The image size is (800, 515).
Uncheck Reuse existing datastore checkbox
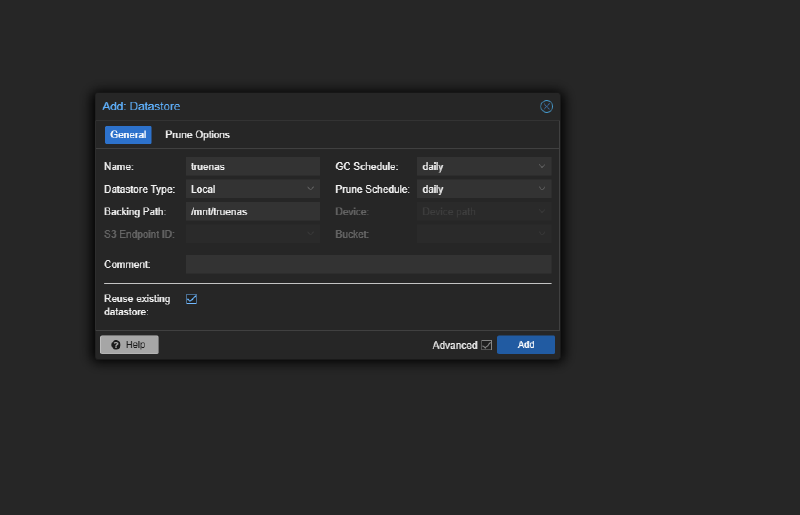coord(191,299)
